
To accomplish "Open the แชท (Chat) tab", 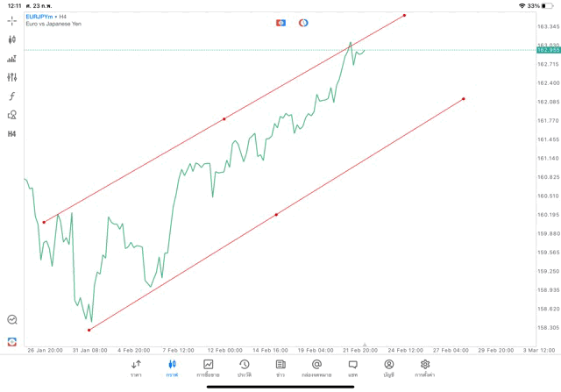I will pos(352,367).
